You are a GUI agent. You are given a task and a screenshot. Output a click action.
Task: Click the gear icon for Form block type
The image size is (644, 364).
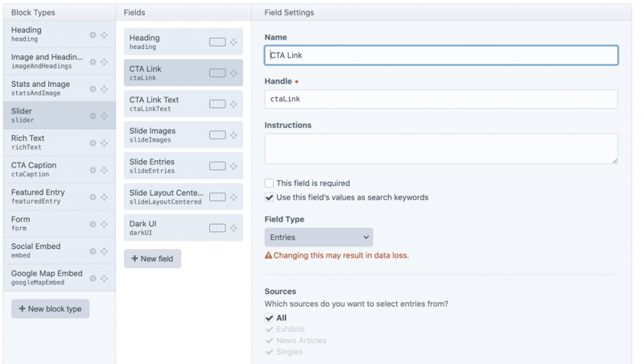pos(93,225)
